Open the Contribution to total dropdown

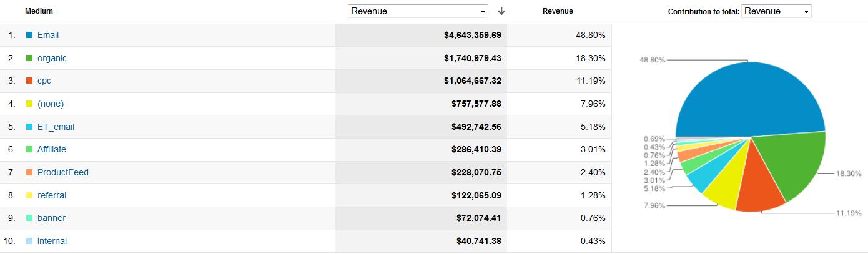[776, 11]
